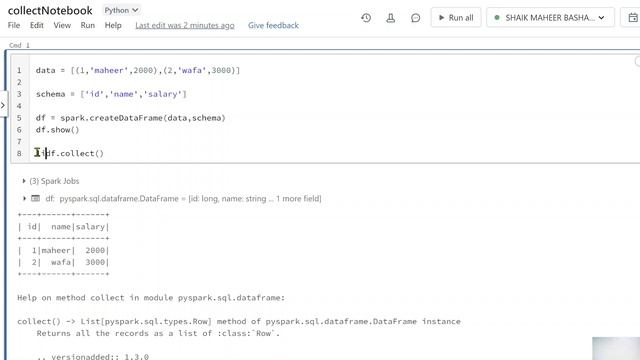Click the 'wafa' row in output table
The width and height of the screenshot is (640, 360).
coord(63,262)
